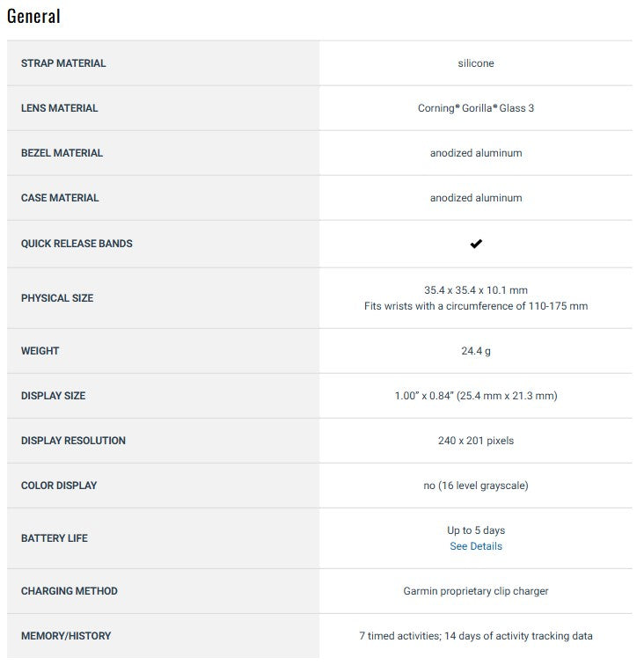Select the Memory/History row label
The width and height of the screenshot is (644, 665).
66,636
